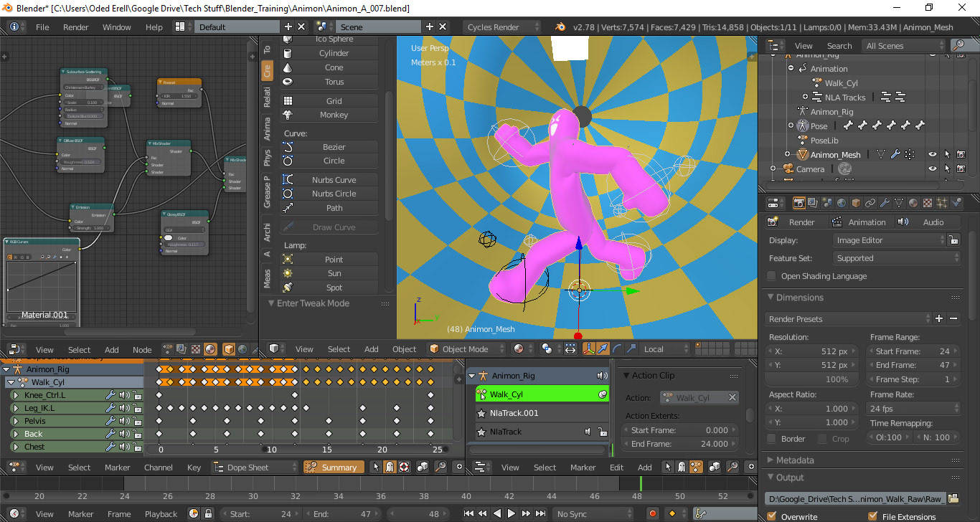
Task: Open the Cycles Render engine dropdown
Action: click(501, 27)
